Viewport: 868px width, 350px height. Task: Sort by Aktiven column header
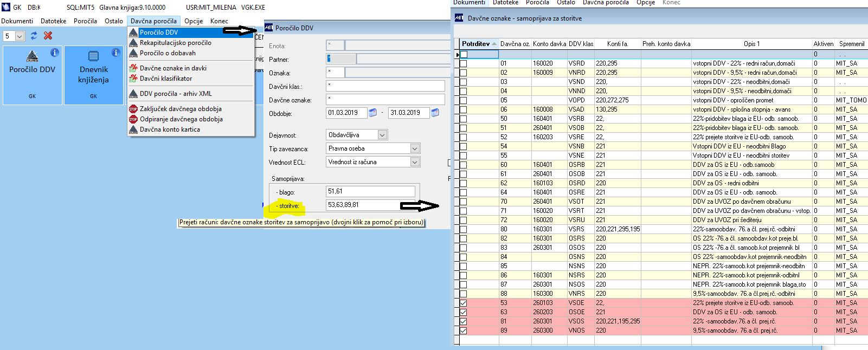pyautogui.click(x=823, y=44)
